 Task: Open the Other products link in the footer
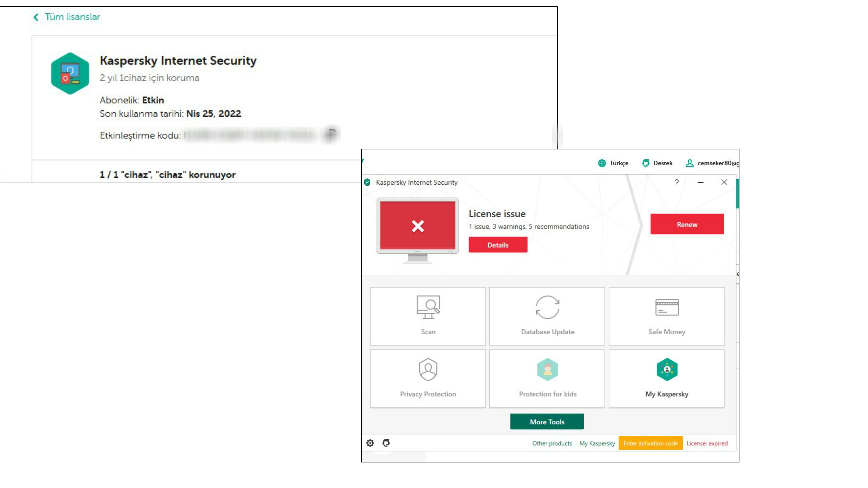click(552, 443)
